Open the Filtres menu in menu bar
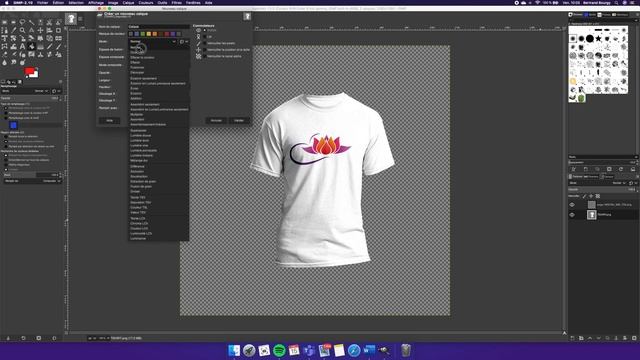The image size is (640, 360). click(x=176, y=2)
